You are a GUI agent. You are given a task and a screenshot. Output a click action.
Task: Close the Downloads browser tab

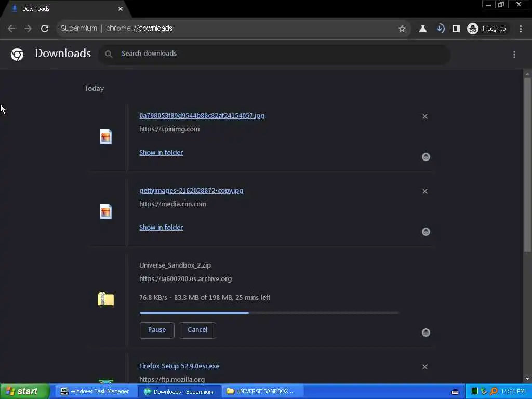[121, 9]
